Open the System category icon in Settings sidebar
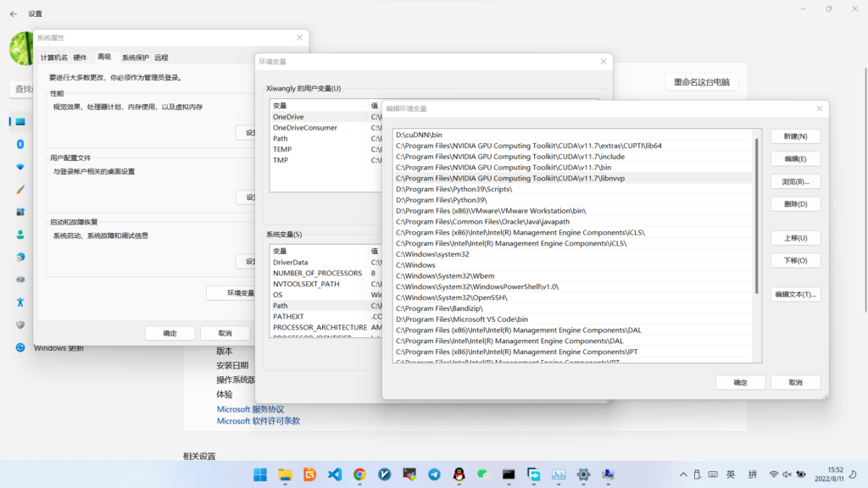 pyautogui.click(x=20, y=122)
